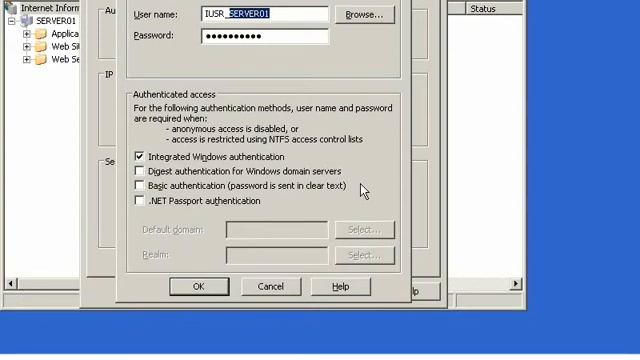Image resolution: width=640 pixels, height=360 pixels.
Task: Select the SERVER01 tree item label
Action: point(56,21)
